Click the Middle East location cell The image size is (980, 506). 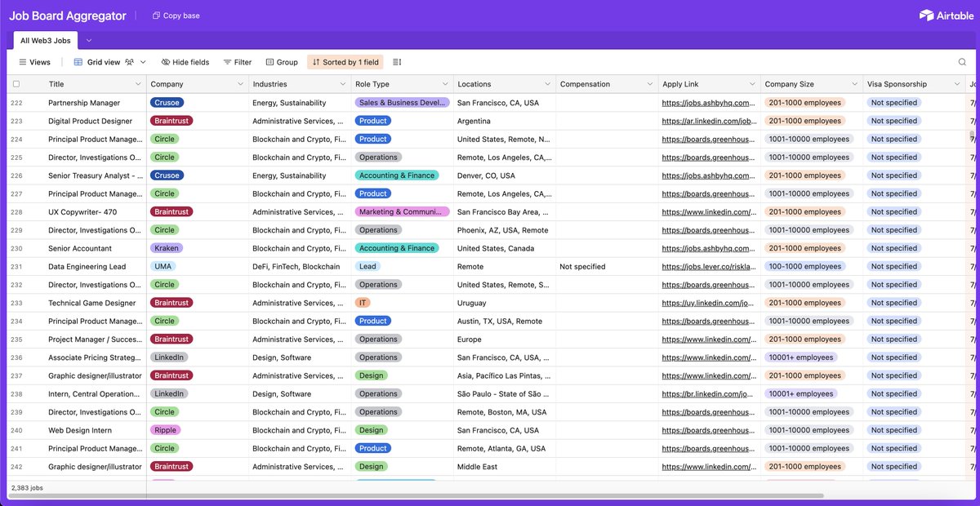(505, 467)
